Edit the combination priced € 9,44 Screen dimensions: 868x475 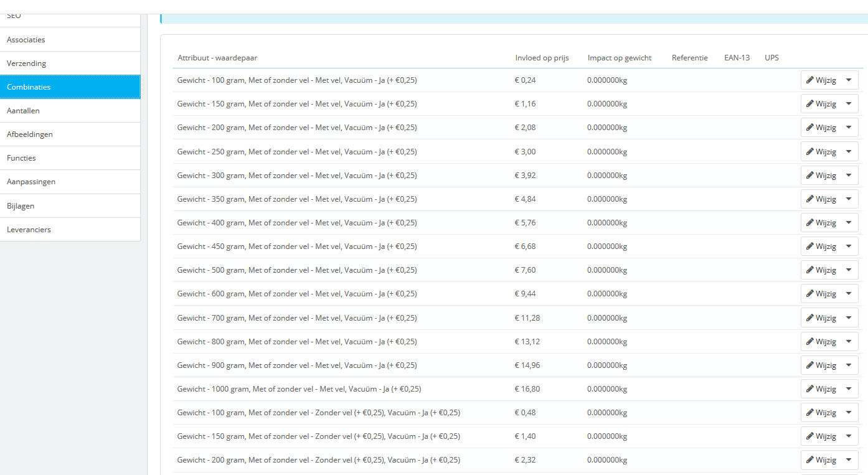821,293
